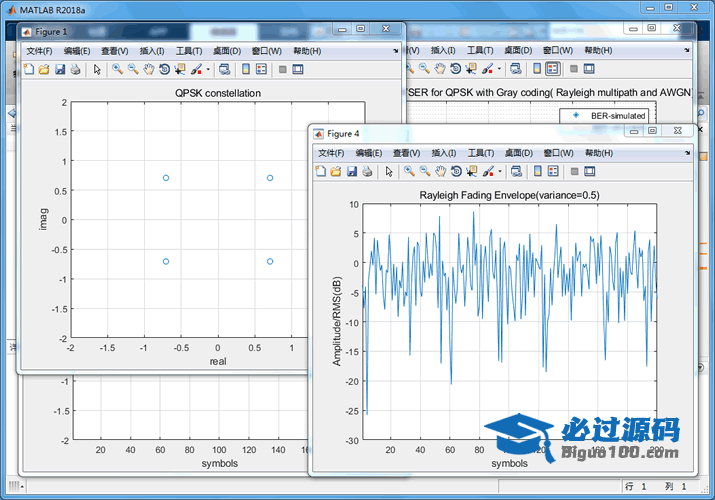
Task: Hide Plot Tools icon in Figure 1
Action: pyautogui.click(x=283, y=69)
